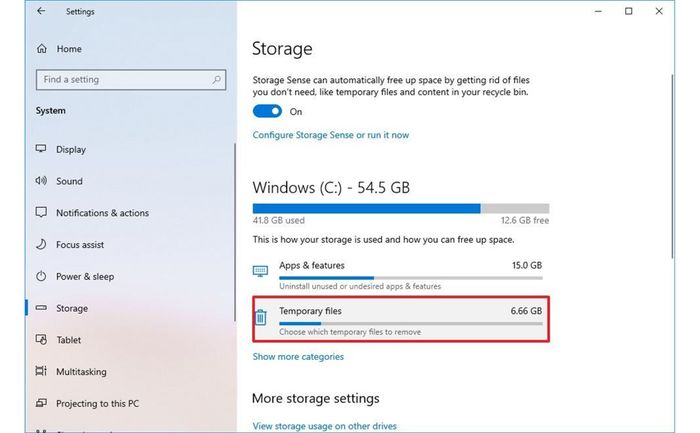The image size is (700, 433).
Task: Click the Find a setting search box
Action: (x=131, y=80)
